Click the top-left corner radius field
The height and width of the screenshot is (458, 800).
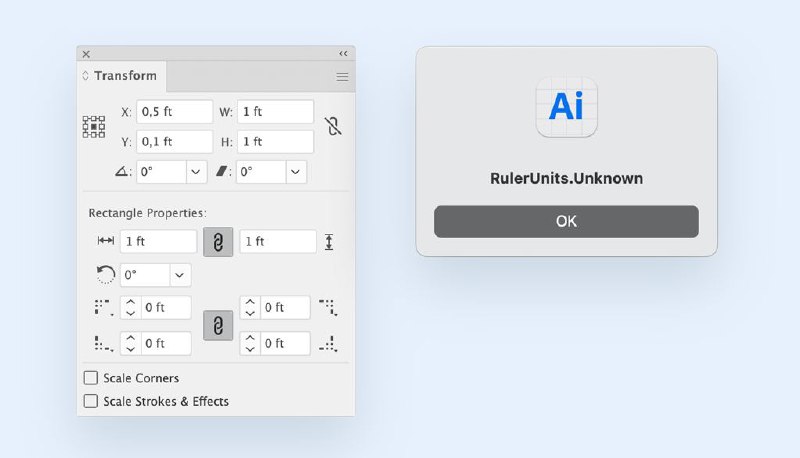pos(166,308)
